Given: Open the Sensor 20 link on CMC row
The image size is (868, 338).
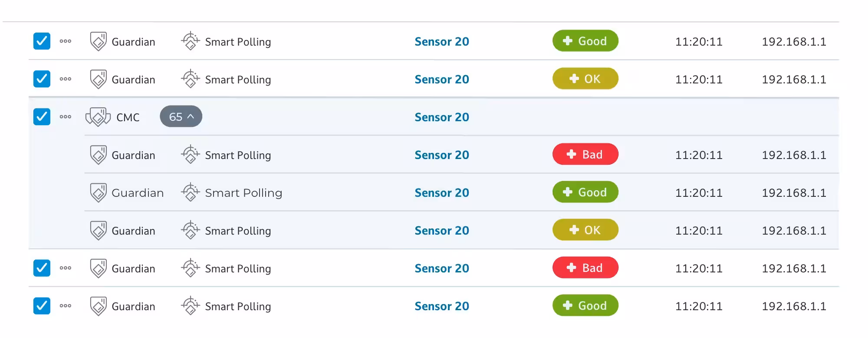Looking at the screenshot, I should (x=442, y=117).
